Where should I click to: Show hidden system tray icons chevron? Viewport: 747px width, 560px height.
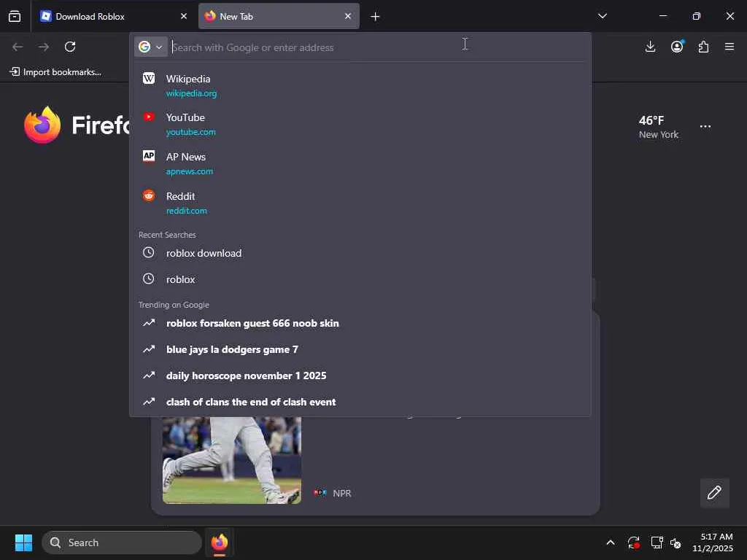611,542
